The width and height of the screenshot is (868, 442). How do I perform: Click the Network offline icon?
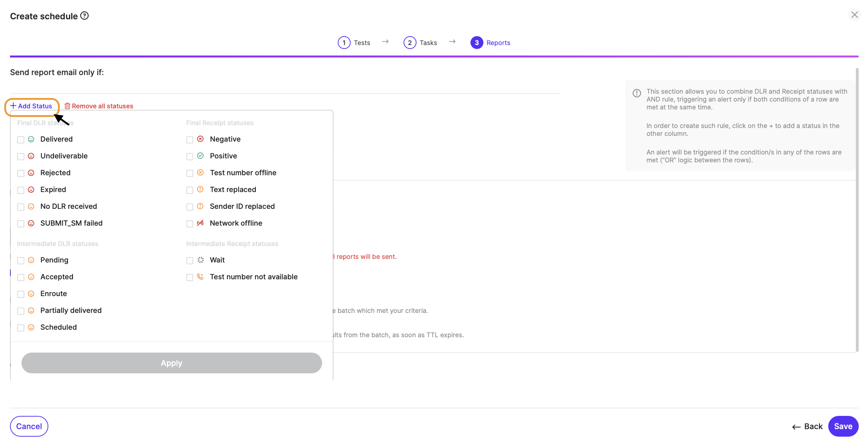tap(200, 223)
